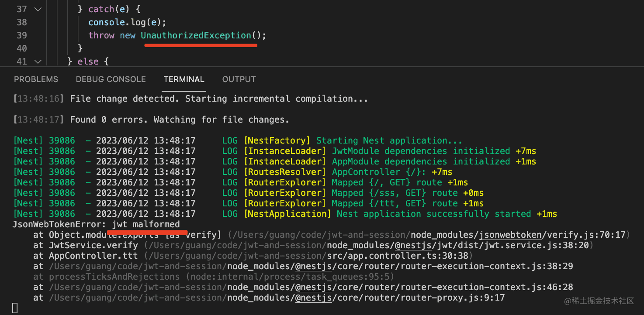Show the OUTPUT tab
The image size is (644, 315).
point(239,79)
